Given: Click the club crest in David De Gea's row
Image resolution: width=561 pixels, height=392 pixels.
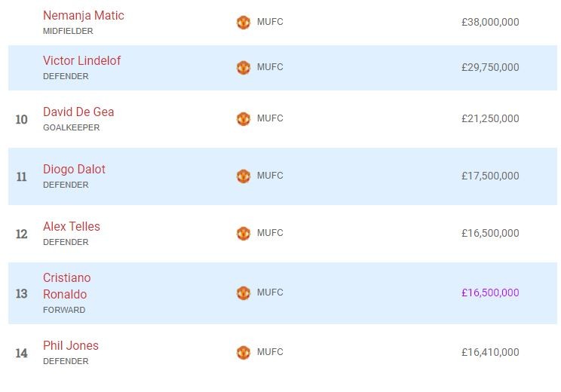Looking at the screenshot, I should (243, 119).
